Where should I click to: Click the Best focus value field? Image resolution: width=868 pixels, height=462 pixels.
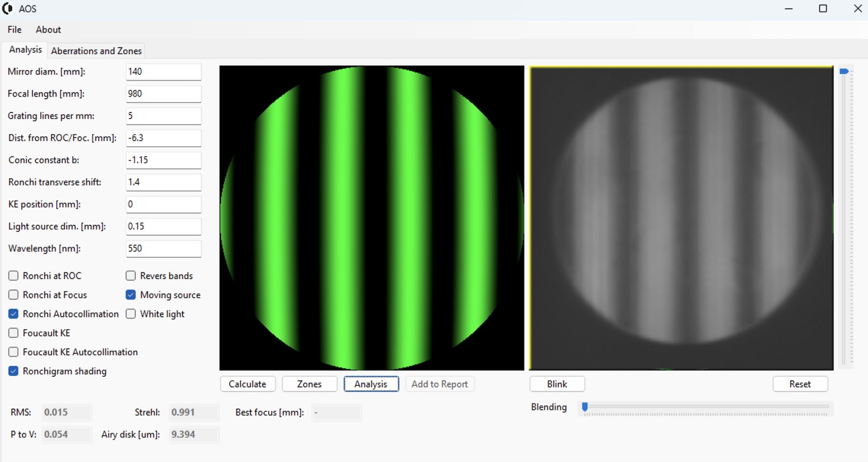337,413
